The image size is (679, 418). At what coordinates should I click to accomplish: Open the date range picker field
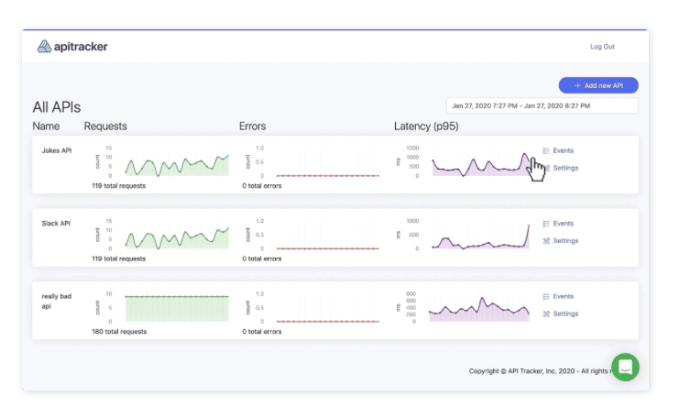coord(541,105)
